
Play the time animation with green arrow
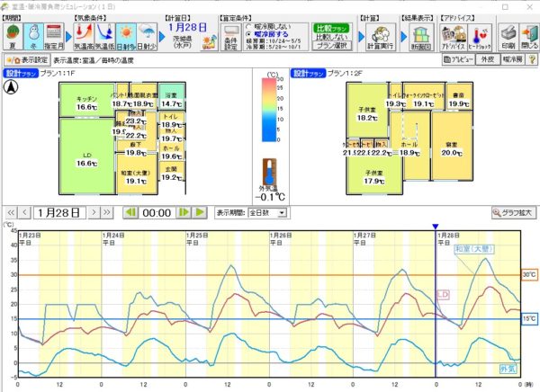pyautogui.click(x=200, y=212)
